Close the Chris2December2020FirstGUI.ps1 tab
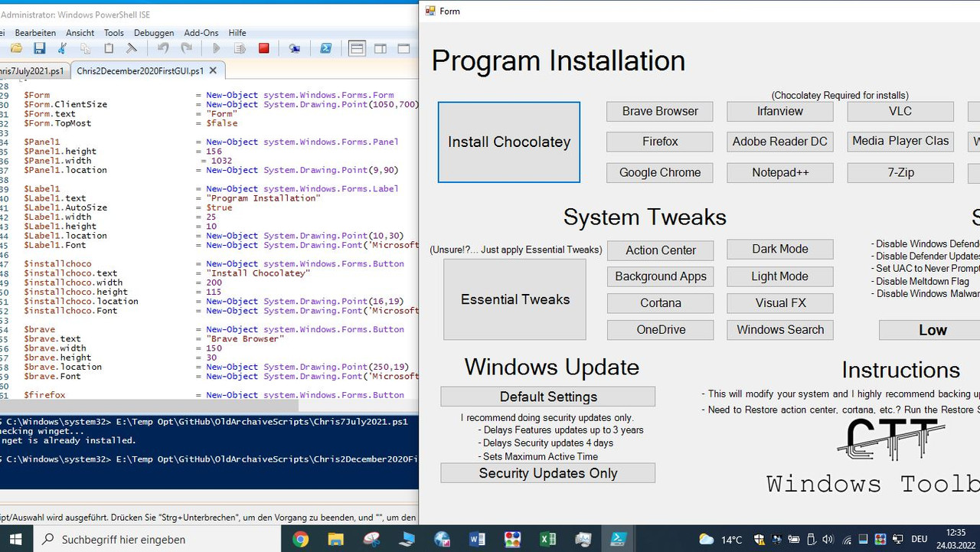Viewport: 980px width, 552px height. [213, 70]
